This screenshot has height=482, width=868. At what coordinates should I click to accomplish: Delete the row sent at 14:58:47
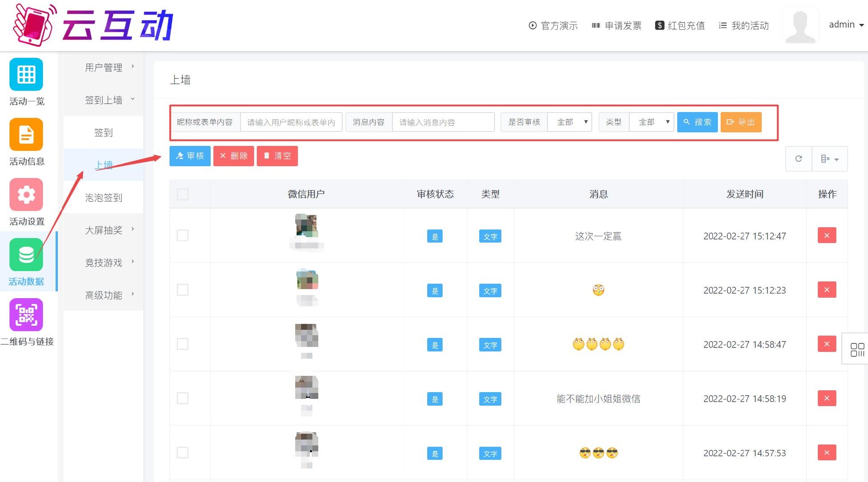click(x=827, y=344)
